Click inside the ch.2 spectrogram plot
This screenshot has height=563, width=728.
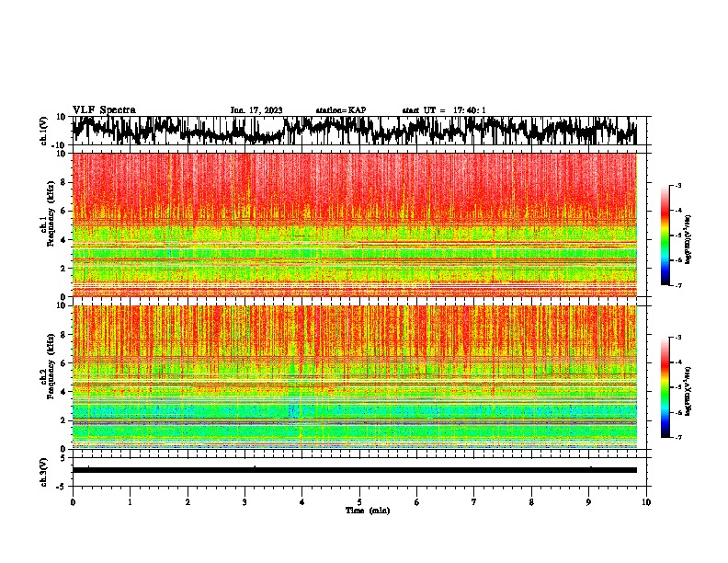point(355,377)
